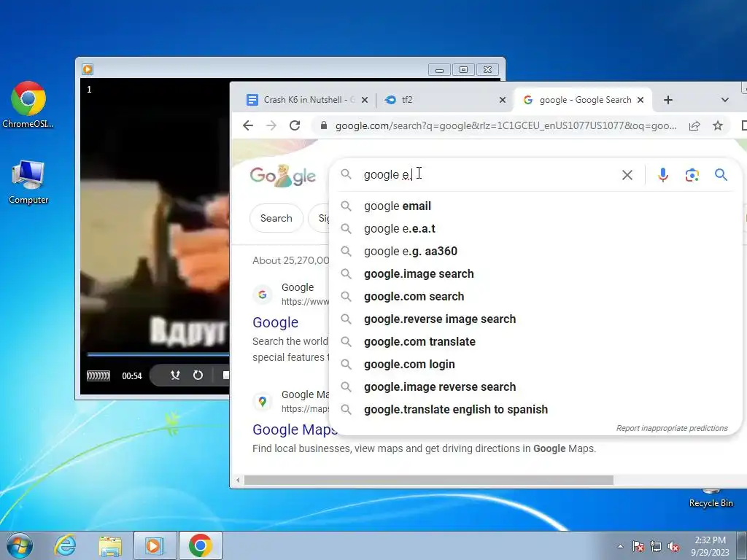The height and width of the screenshot is (560, 747).
Task: View site info via the padlock icon
Action: (324, 125)
